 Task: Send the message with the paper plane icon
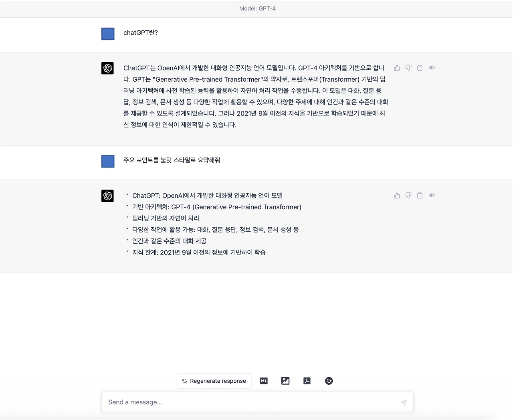click(x=404, y=402)
